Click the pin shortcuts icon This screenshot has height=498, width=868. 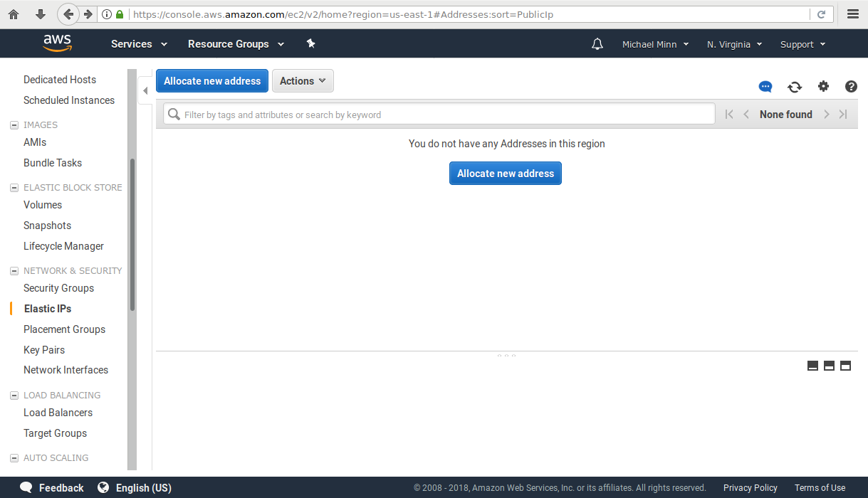[x=310, y=43]
